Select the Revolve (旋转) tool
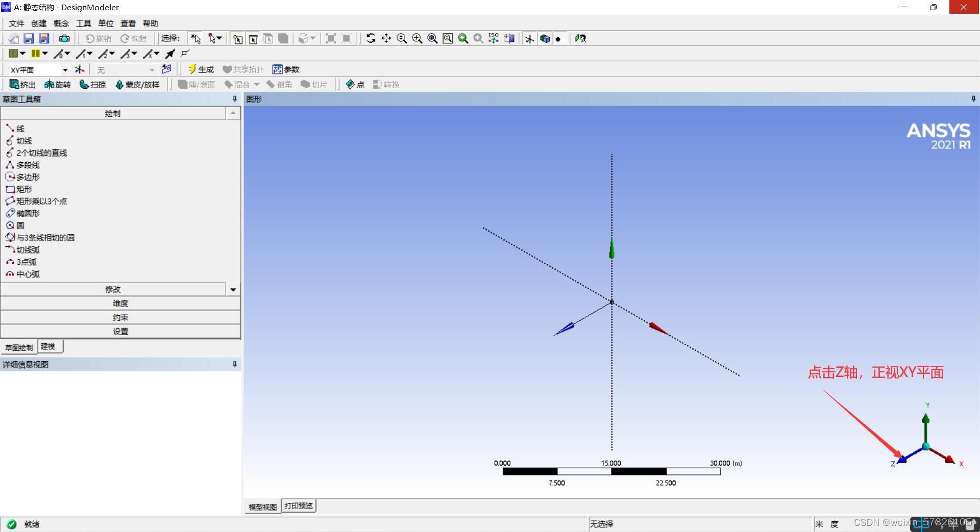Image resolution: width=980 pixels, height=532 pixels. point(57,85)
